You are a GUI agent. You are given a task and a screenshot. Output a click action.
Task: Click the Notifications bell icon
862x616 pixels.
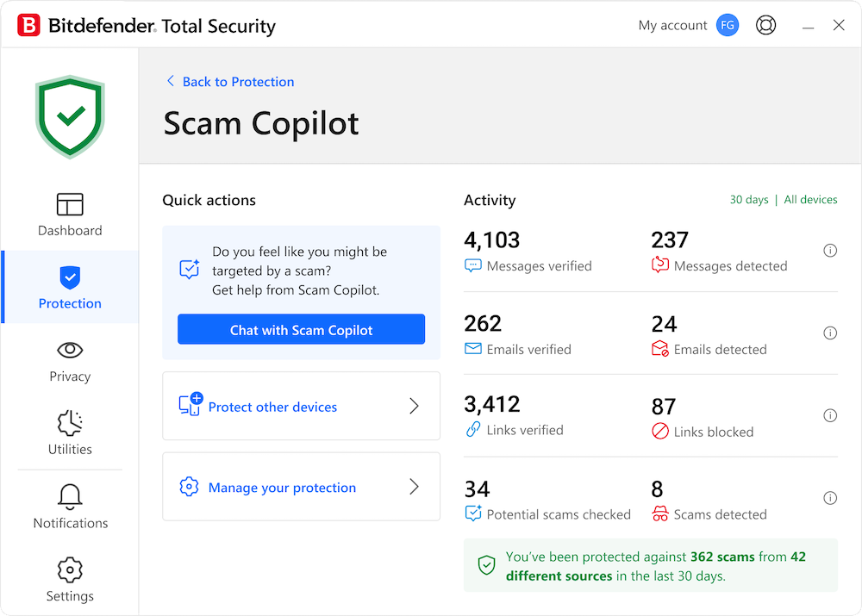click(x=70, y=494)
